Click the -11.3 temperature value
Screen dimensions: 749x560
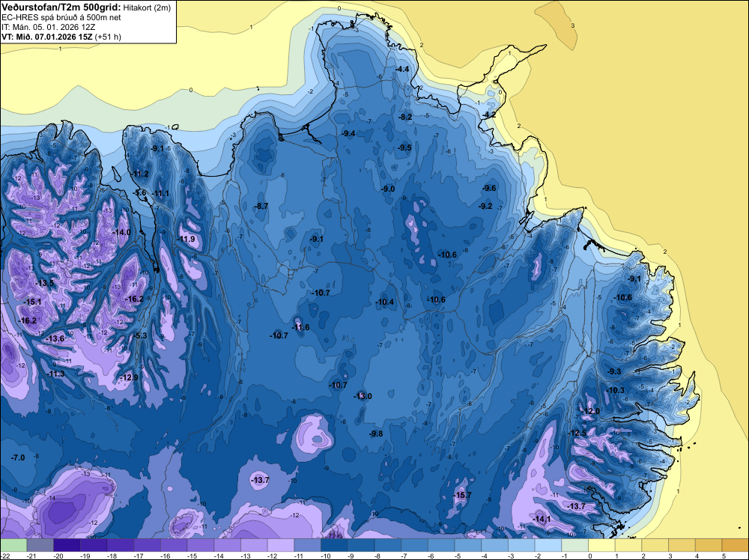56,374
